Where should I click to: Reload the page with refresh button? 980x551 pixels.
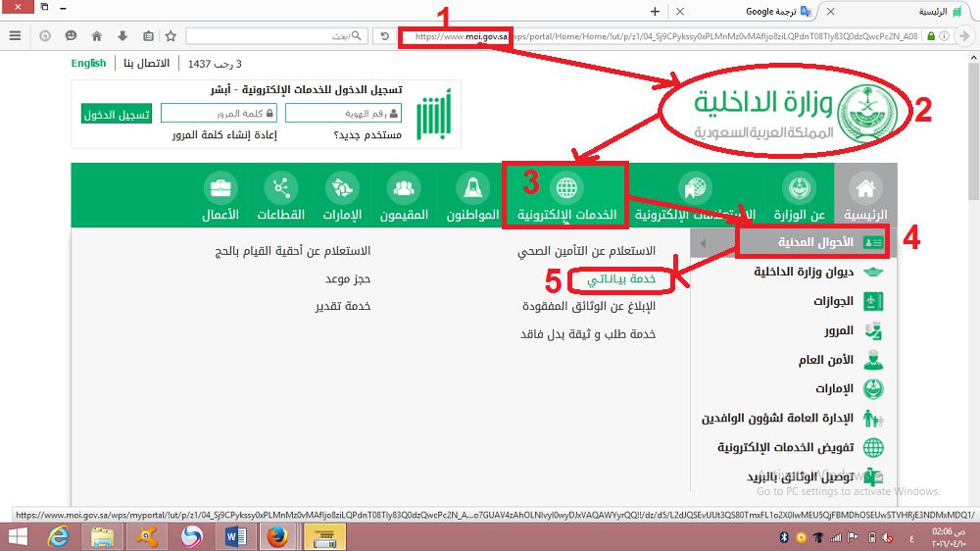tap(385, 36)
